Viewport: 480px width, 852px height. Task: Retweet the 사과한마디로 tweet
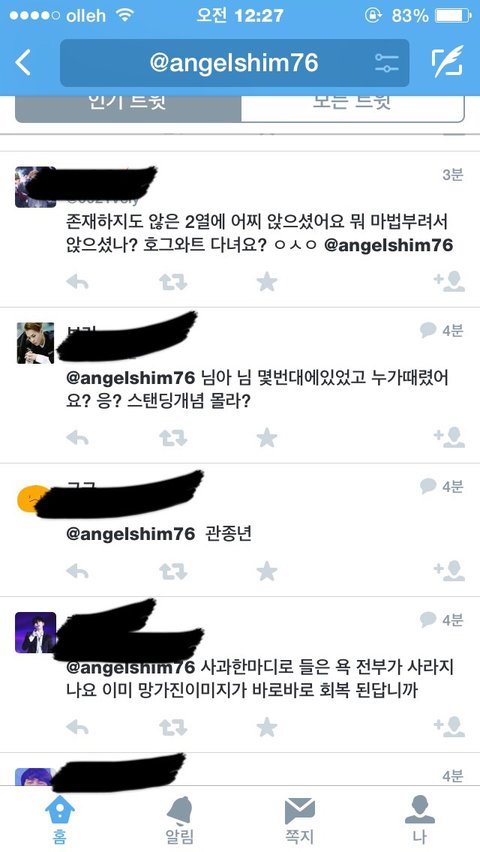pyautogui.click(x=173, y=727)
